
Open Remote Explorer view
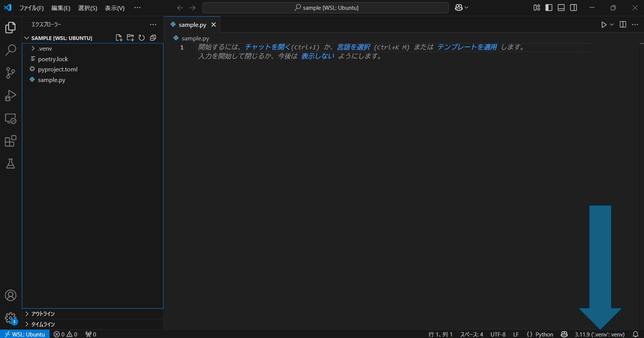[11, 119]
